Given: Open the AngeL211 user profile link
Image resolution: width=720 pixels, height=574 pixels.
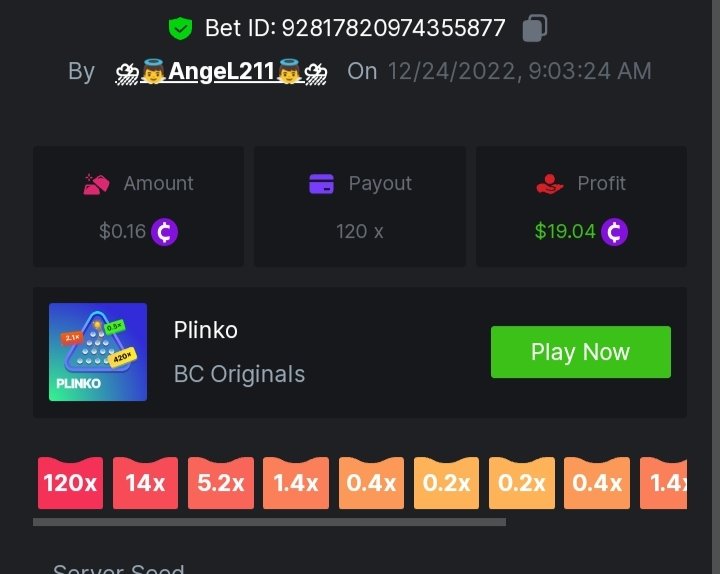Looking at the screenshot, I should (x=221, y=72).
